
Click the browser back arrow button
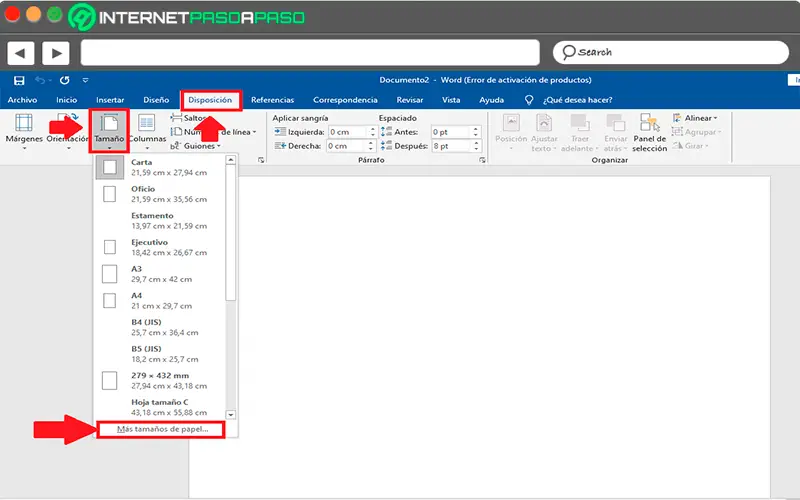[x=20, y=53]
